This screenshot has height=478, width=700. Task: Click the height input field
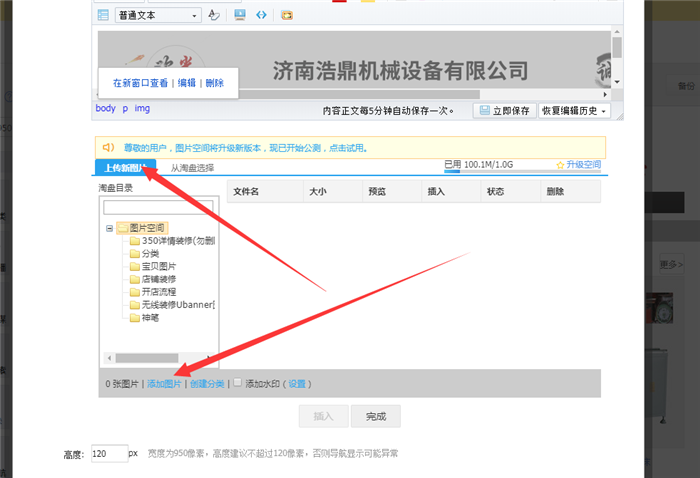coord(106,453)
